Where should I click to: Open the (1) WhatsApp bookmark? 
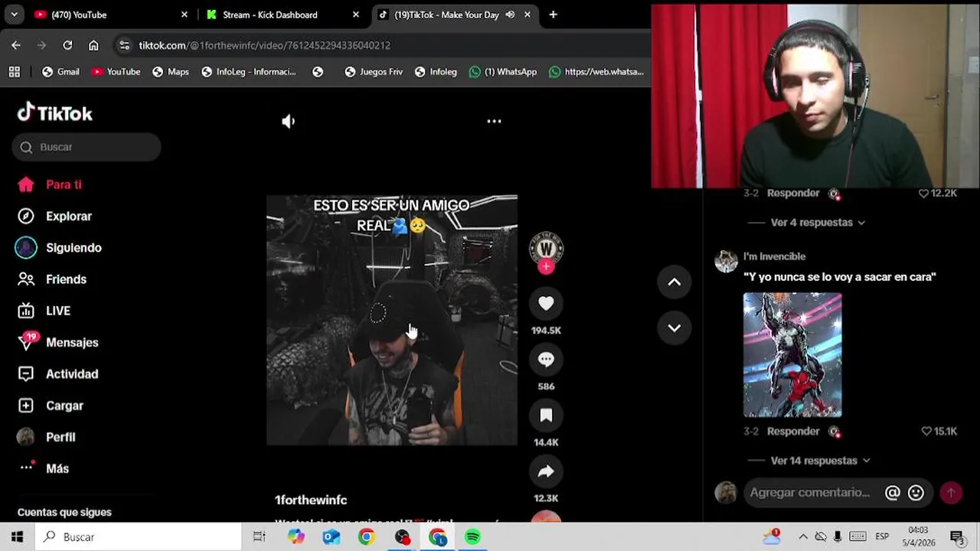503,72
